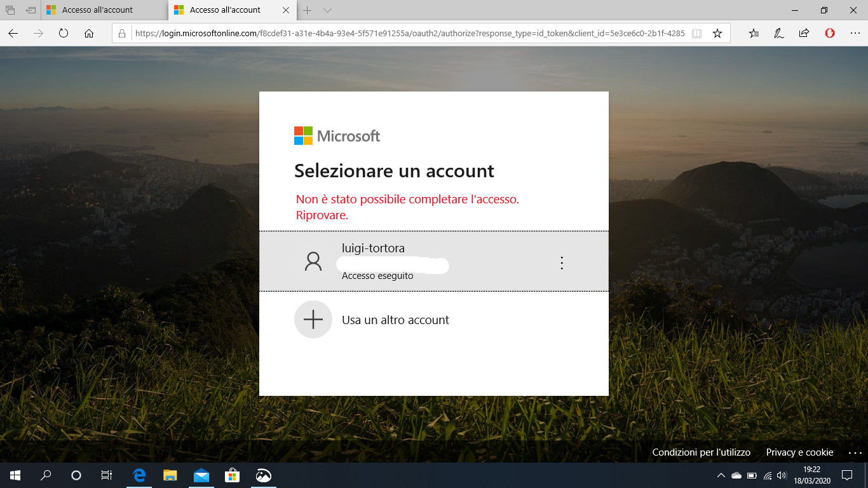Minimize the browser window
Screen dimensions: 868x488
[795, 10]
